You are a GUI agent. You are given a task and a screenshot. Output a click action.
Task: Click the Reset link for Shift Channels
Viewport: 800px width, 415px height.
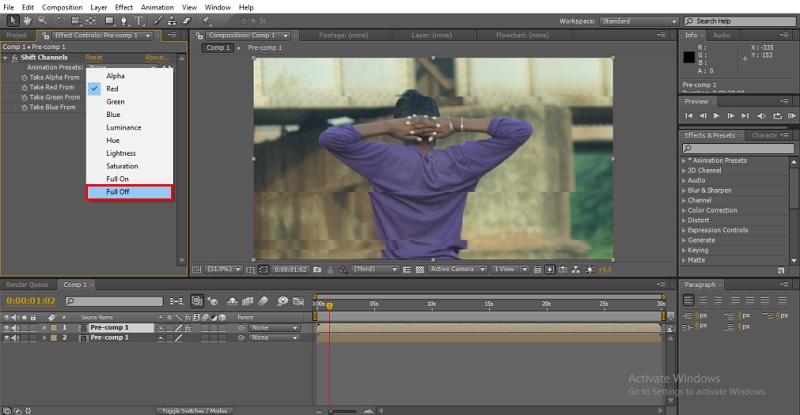[94, 58]
